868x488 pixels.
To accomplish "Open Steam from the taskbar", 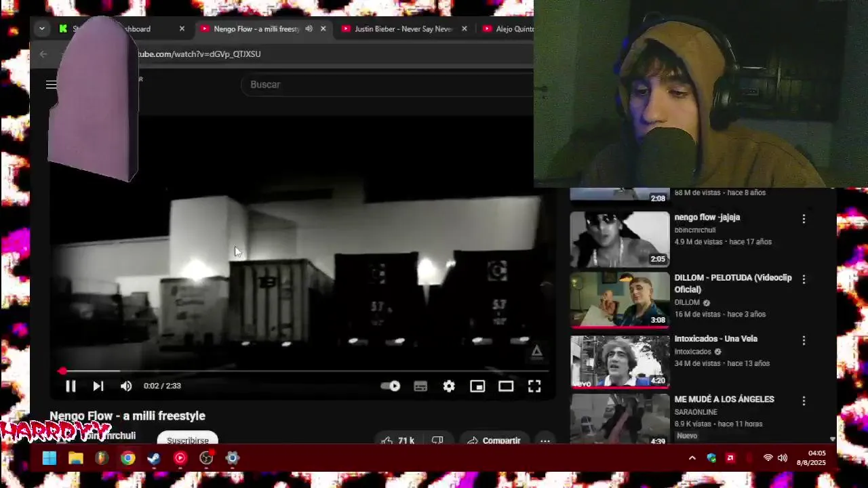I will point(154,458).
